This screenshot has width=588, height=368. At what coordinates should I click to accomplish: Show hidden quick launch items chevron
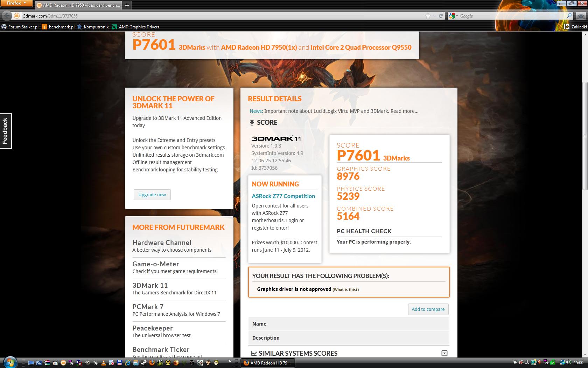(x=230, y=361)
